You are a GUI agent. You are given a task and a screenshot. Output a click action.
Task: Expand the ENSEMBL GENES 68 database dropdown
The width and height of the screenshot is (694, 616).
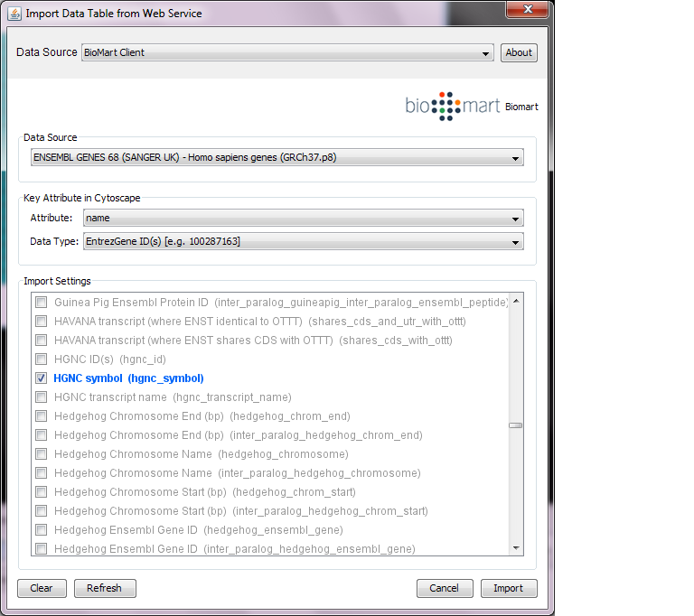click(x=277, y=158)
